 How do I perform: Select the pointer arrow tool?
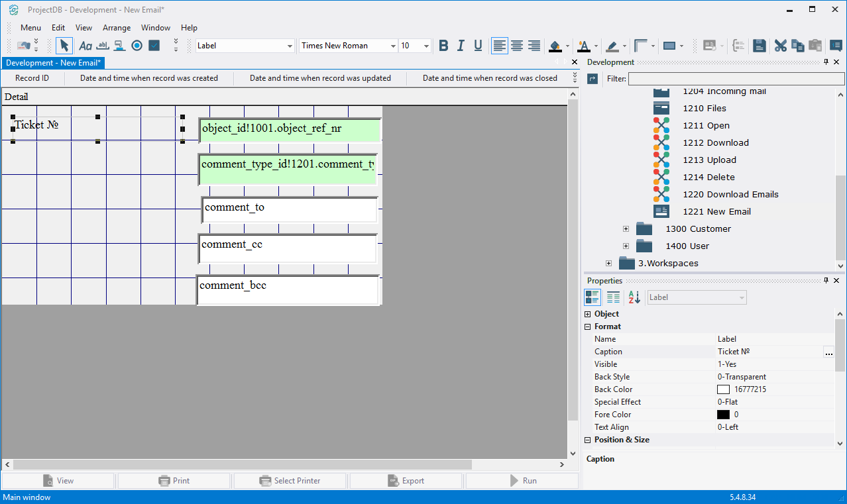[x=64, y=46]
